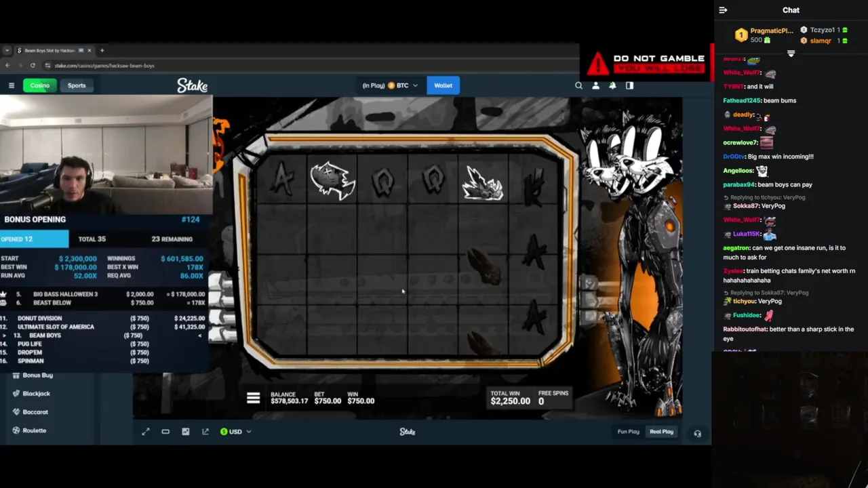Image resolution: width=868 pixels, height=488 pixels.
Task: Pop out the game window icon
Action: pos(205,432)
